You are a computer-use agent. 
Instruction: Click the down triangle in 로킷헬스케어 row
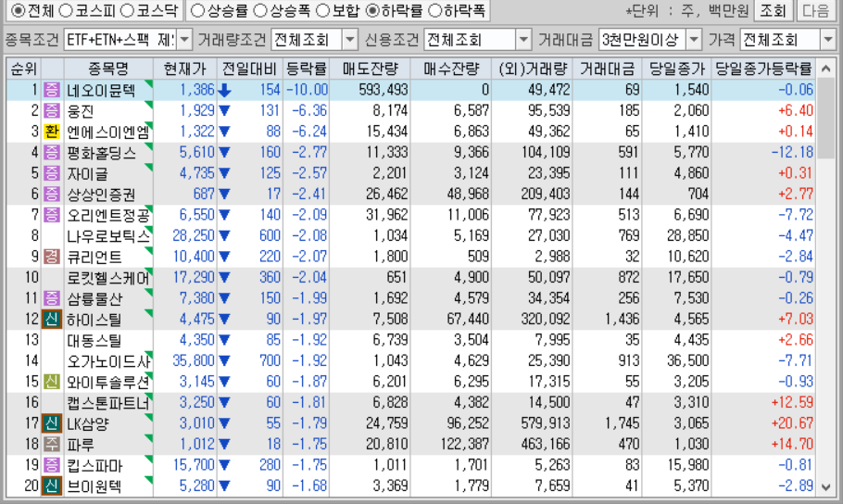point(225,278)
